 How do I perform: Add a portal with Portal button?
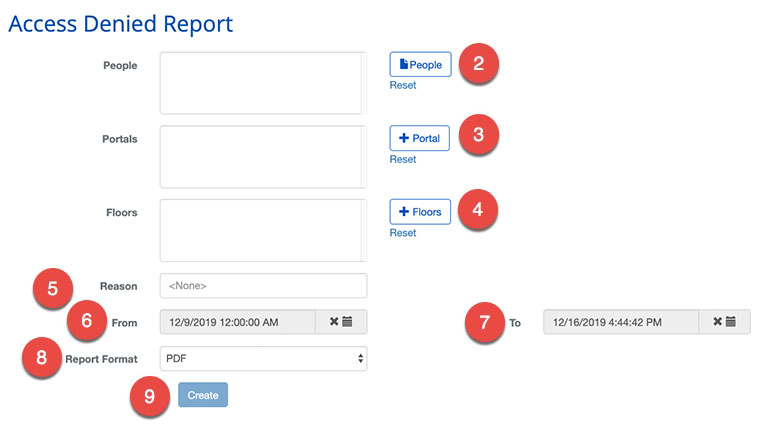tap(419, 138)
